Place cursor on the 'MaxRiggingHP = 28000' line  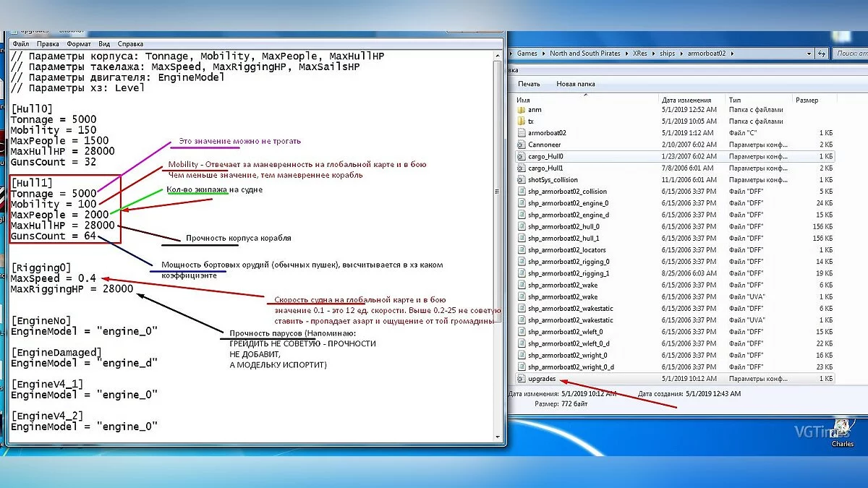coord(72,289)
